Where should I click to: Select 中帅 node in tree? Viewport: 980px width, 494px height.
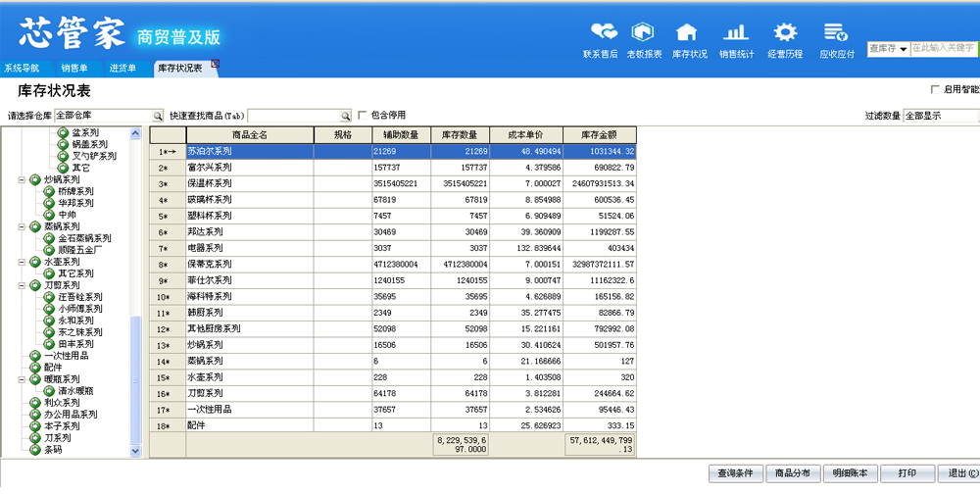[67, 215]
